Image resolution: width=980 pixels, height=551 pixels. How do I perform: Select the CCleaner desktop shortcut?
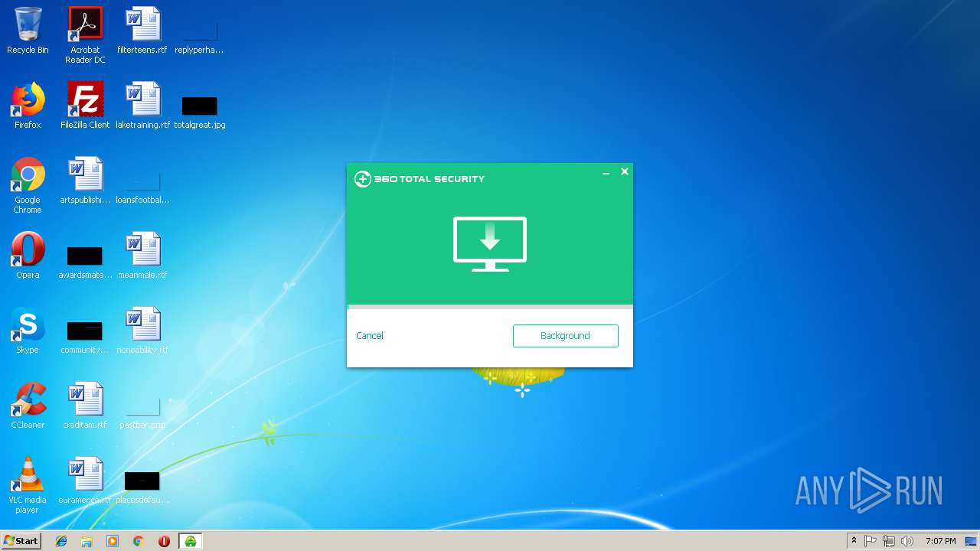(x=28, y=406)
